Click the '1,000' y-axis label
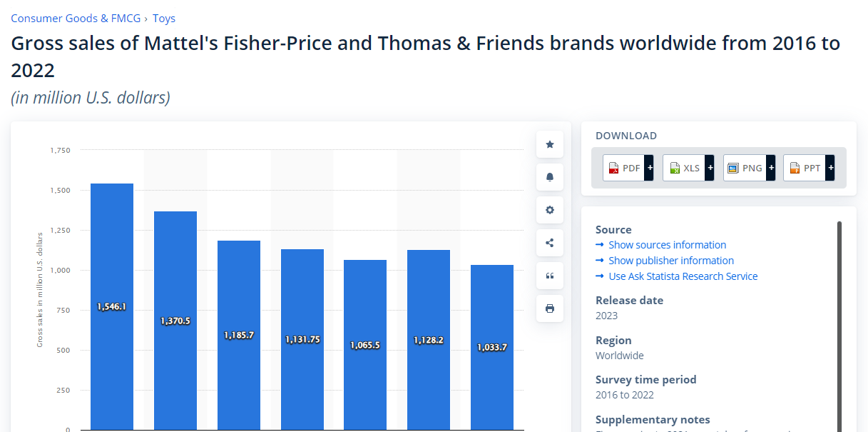 click(61, 271)
